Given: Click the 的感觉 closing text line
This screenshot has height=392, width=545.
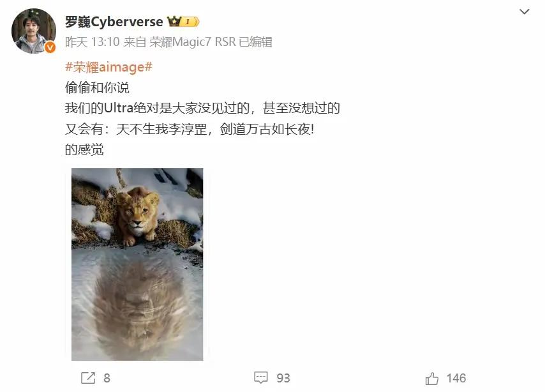Looking at the screenshot, I should [x=84, y=150].
